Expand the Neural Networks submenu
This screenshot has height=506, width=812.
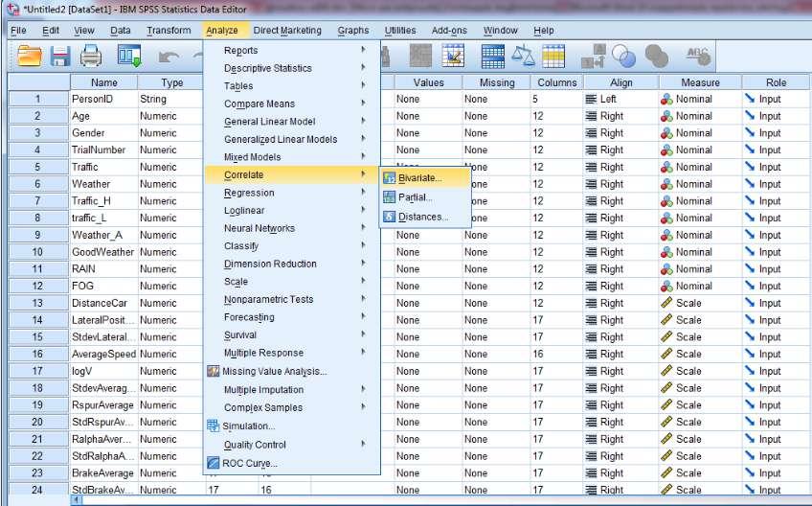291,228
